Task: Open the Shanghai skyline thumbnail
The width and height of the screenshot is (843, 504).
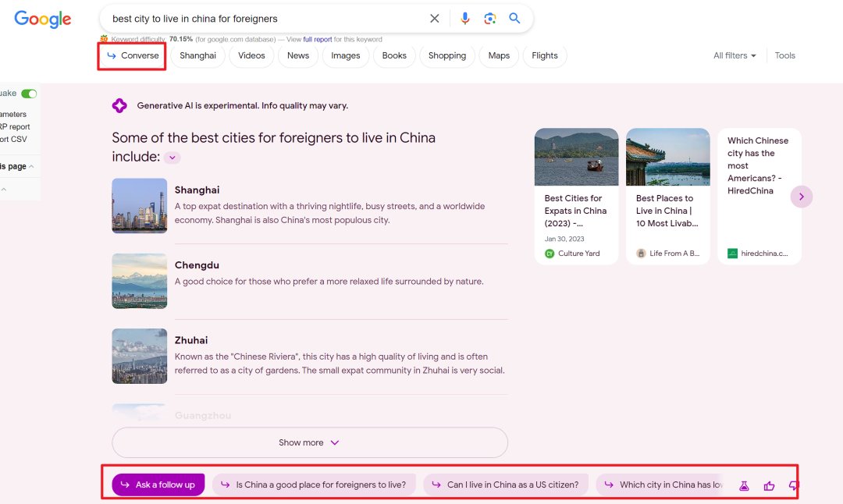Action: coord(139,206)
